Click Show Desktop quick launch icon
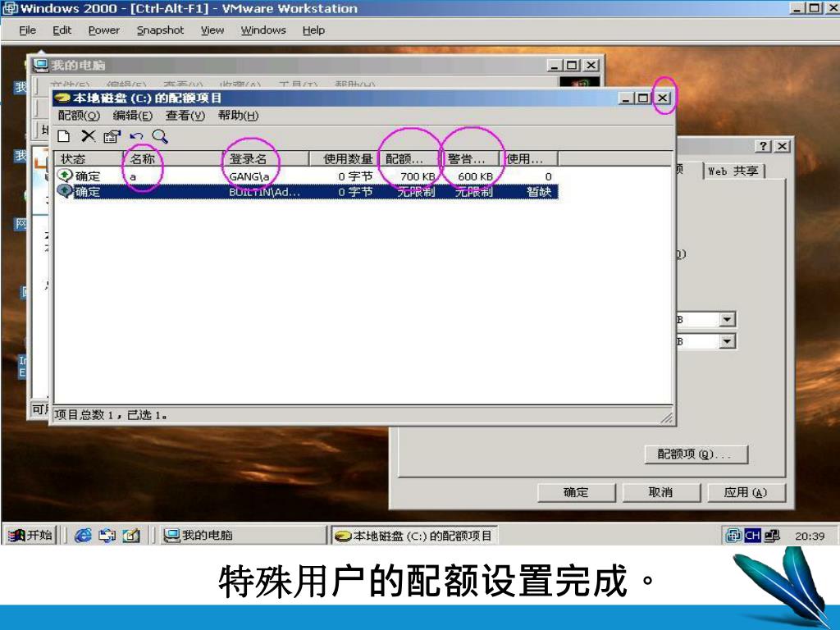Screen dimensions: 840x630 [131, 535]
